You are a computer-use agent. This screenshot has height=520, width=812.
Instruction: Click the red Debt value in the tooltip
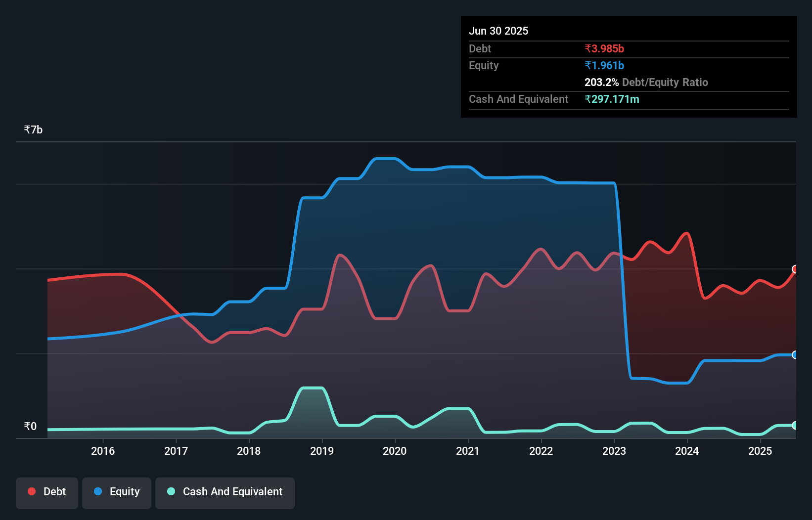(x=604, y=48)
